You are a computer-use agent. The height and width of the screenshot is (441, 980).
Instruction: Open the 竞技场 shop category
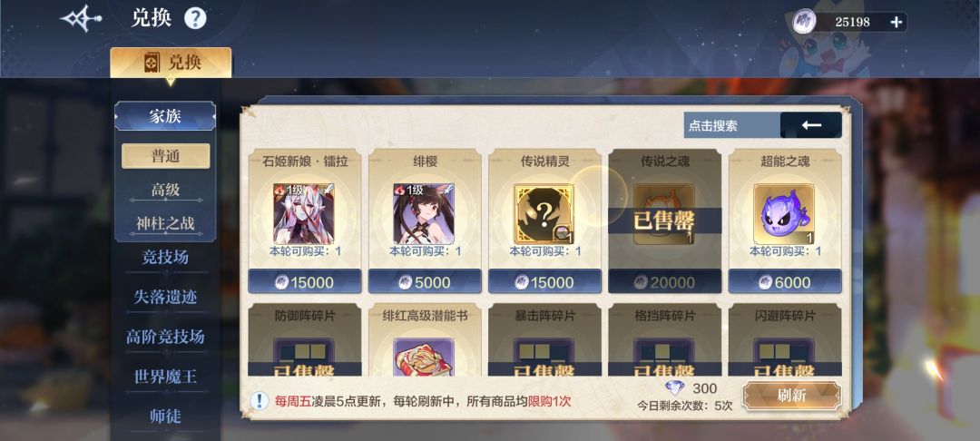click(165, 258)
